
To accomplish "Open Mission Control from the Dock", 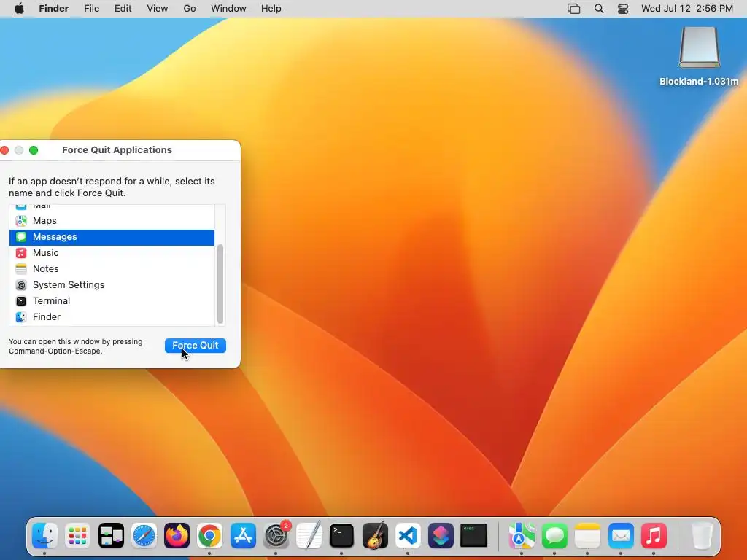I will [x=111, y=536].
